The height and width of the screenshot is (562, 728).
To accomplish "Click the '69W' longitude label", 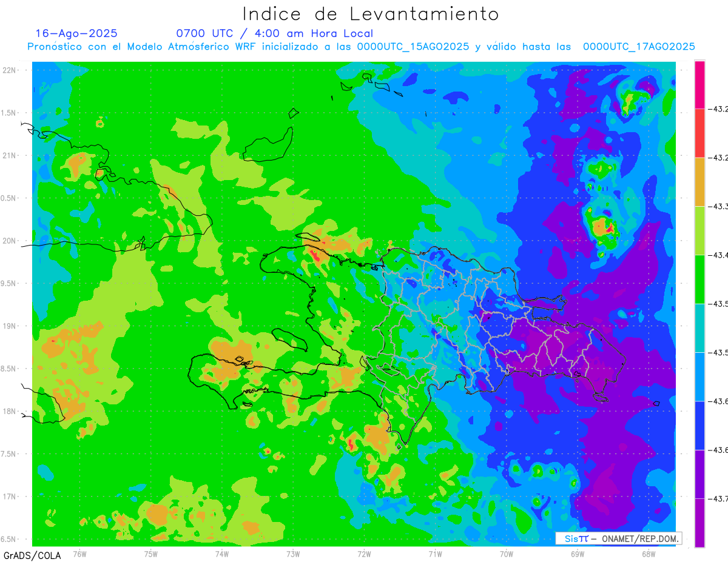I will point(577,553).
